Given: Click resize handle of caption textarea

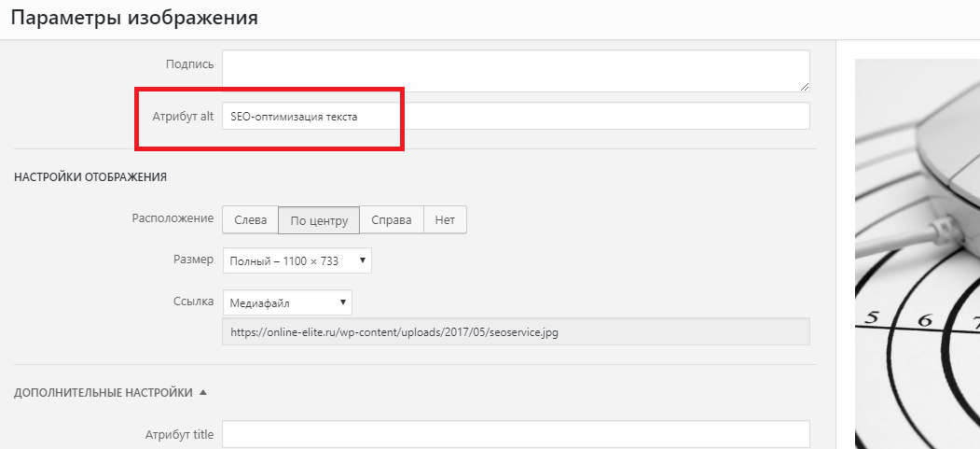Looking at the screenshot, I should (804, 86).
